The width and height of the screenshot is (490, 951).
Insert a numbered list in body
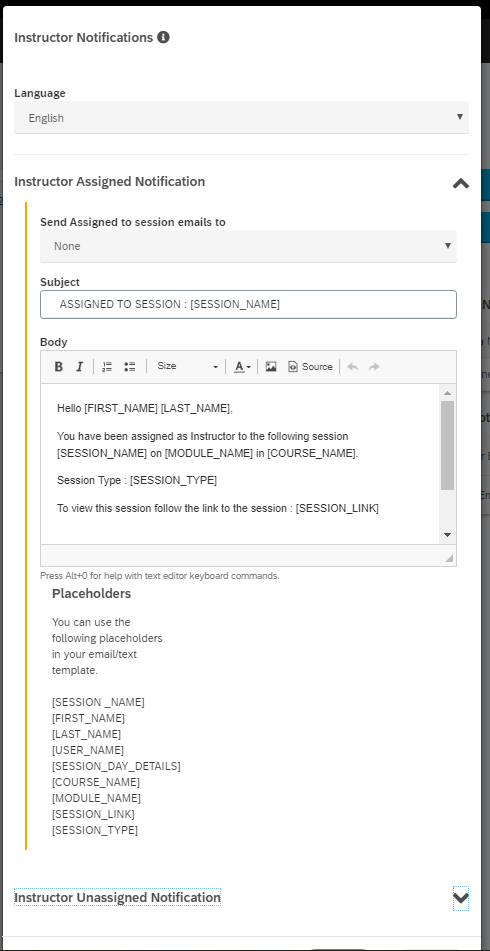point(107,366)
